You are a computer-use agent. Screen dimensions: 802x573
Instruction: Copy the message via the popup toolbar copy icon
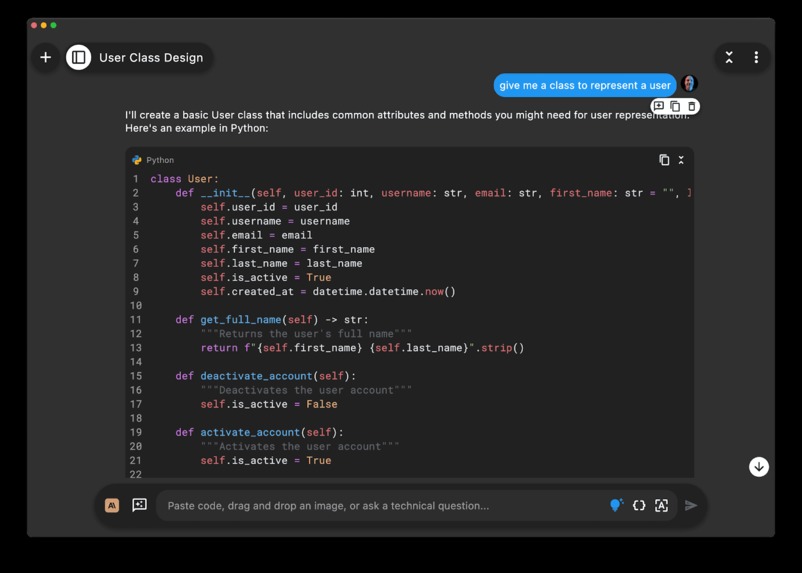tap(675, 106)
